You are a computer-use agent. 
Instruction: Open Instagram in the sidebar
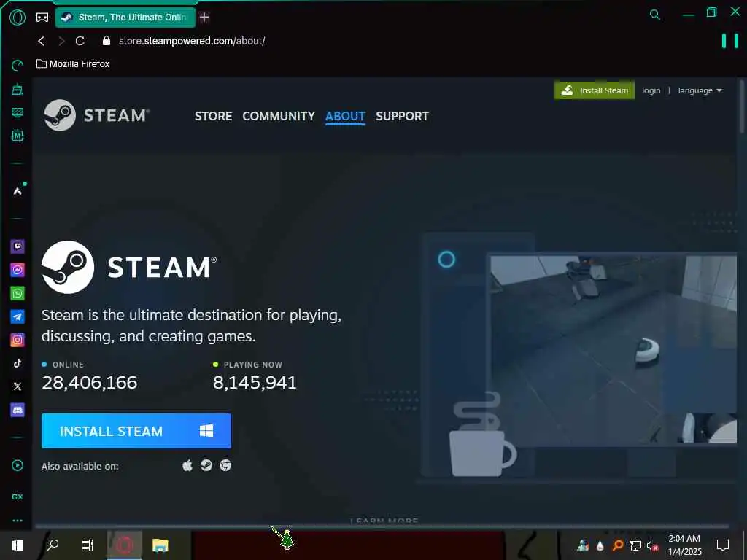coord(18,340)
